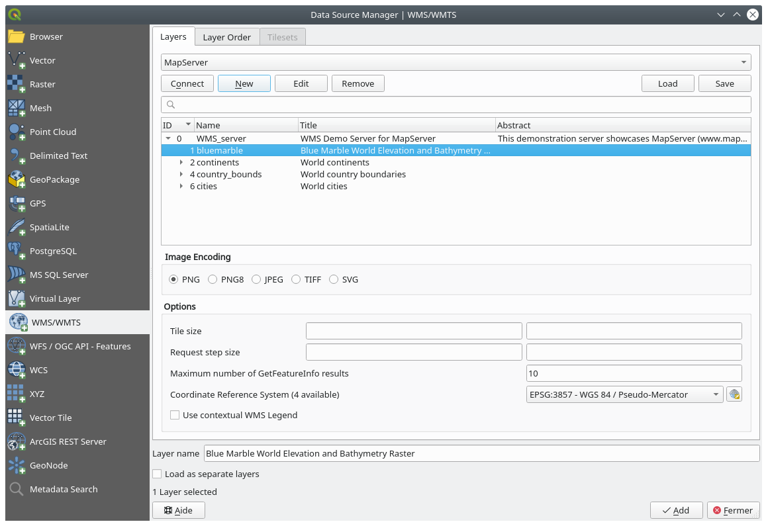Check Load as separate layers

(157, 474)
